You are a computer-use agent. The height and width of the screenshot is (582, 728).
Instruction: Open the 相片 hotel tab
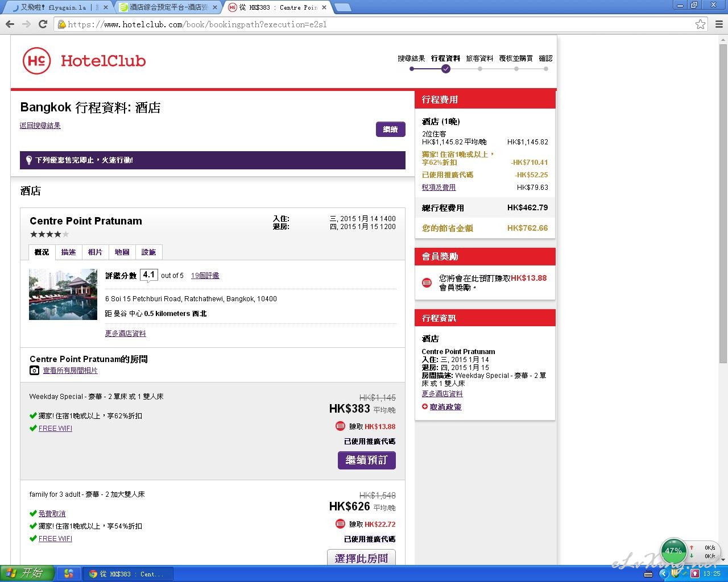pos(95,252)
